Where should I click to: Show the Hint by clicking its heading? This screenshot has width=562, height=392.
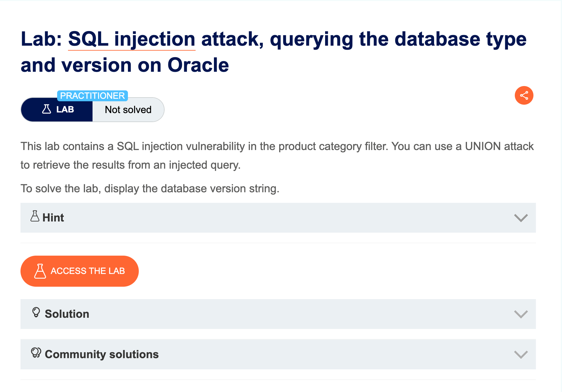click(x=53, y=218)
